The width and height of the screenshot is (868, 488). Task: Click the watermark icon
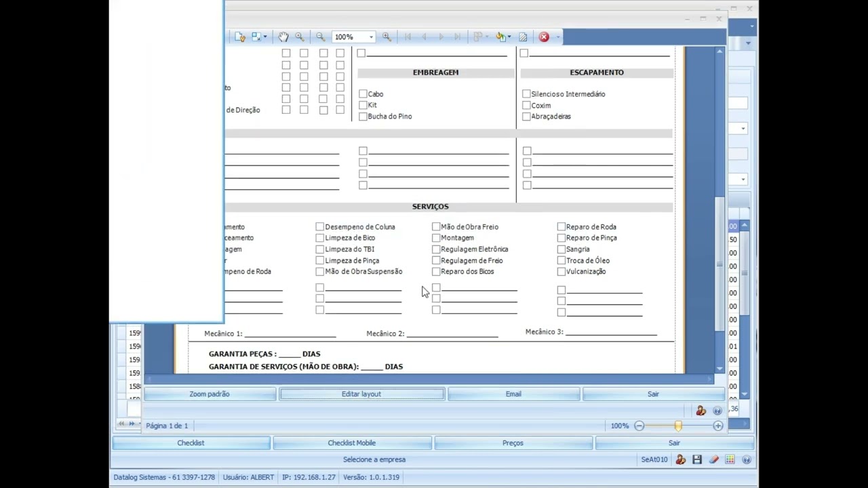pos(523,37)
